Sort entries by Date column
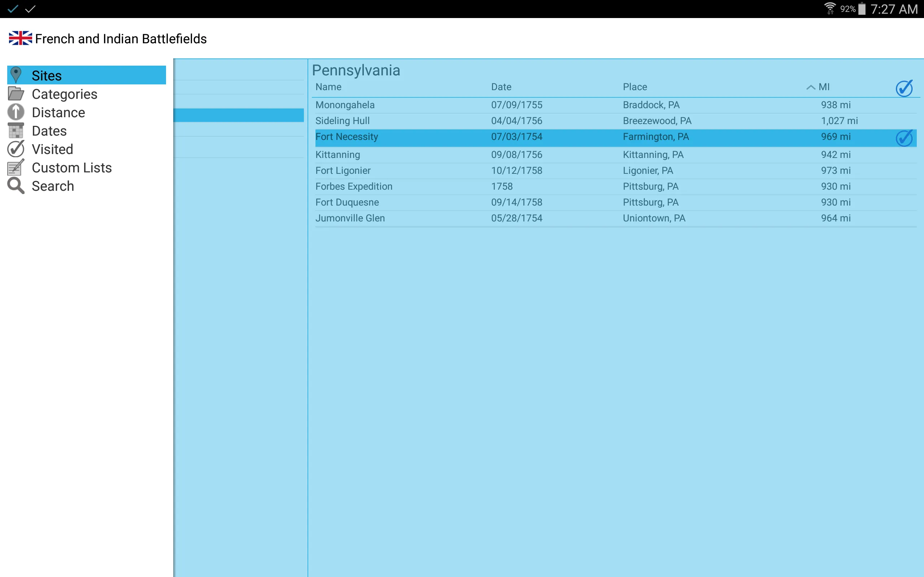Image resolution: width=924 pixels, height=577 pixels. coord(502,87)
